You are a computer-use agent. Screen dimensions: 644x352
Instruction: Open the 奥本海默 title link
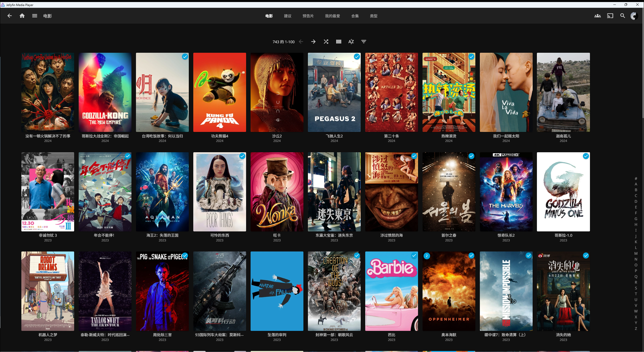point(449,335)
